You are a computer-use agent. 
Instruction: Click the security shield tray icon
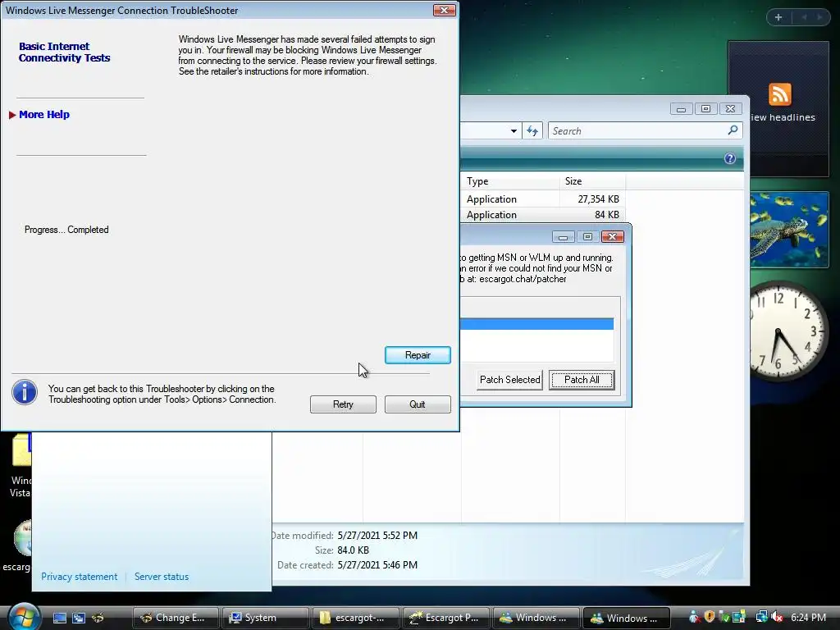(x=710, y=617)
